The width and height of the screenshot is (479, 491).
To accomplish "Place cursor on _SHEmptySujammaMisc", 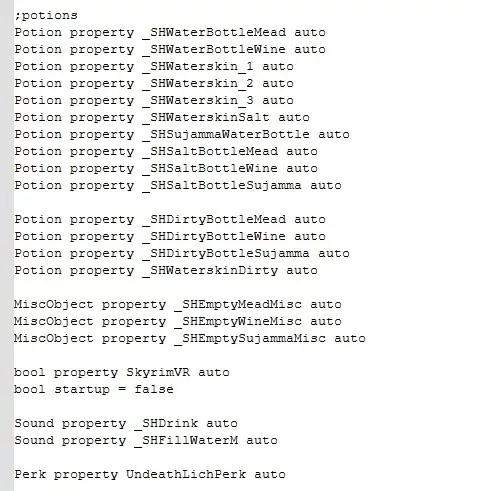I will click(250, 339).
